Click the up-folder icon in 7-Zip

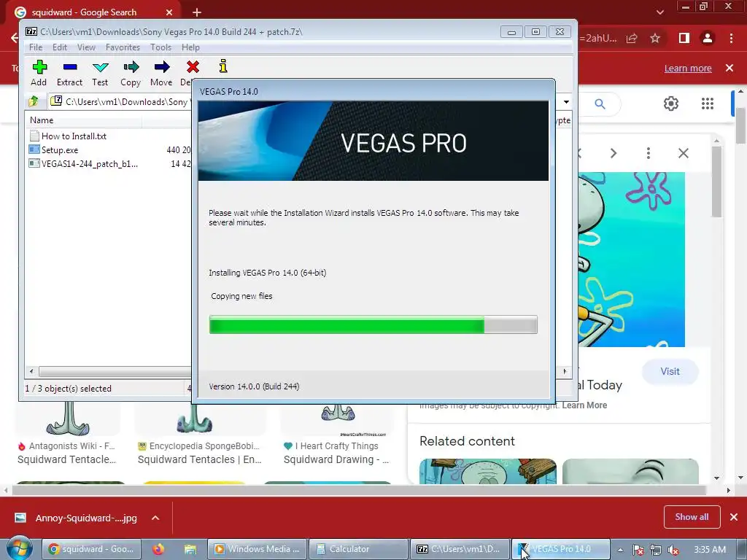34,101
